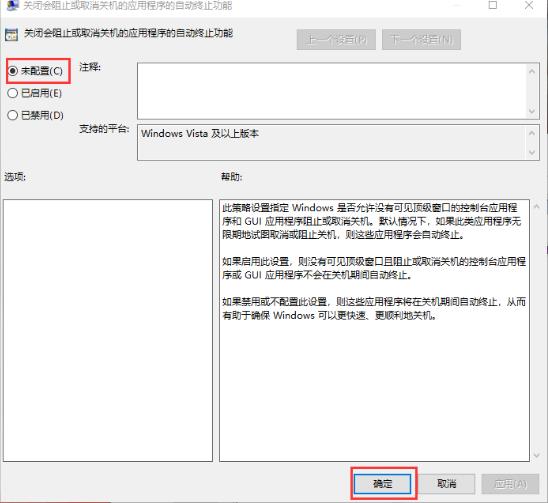Screen dimensions: 548x503
Task: Click the 取消 button
Action: pyautogui.click(x=447, y=484)
